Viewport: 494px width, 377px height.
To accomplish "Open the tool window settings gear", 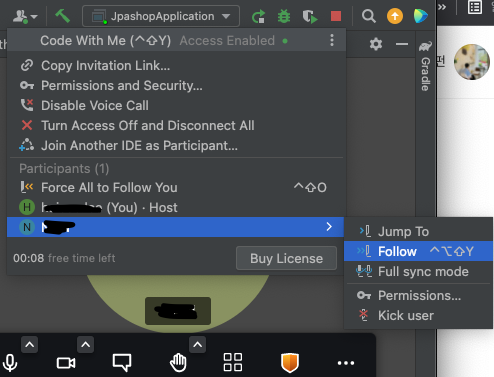I will (x=376, y=44).
